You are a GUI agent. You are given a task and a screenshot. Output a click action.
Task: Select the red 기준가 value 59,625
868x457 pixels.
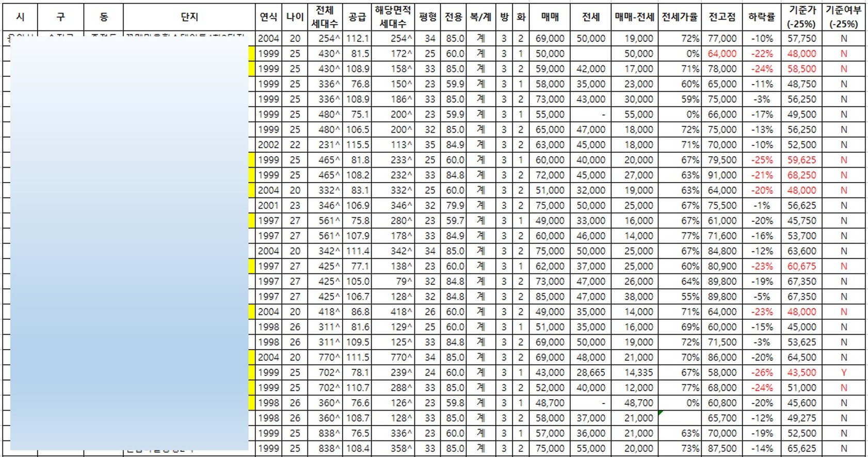coord(802,160)
